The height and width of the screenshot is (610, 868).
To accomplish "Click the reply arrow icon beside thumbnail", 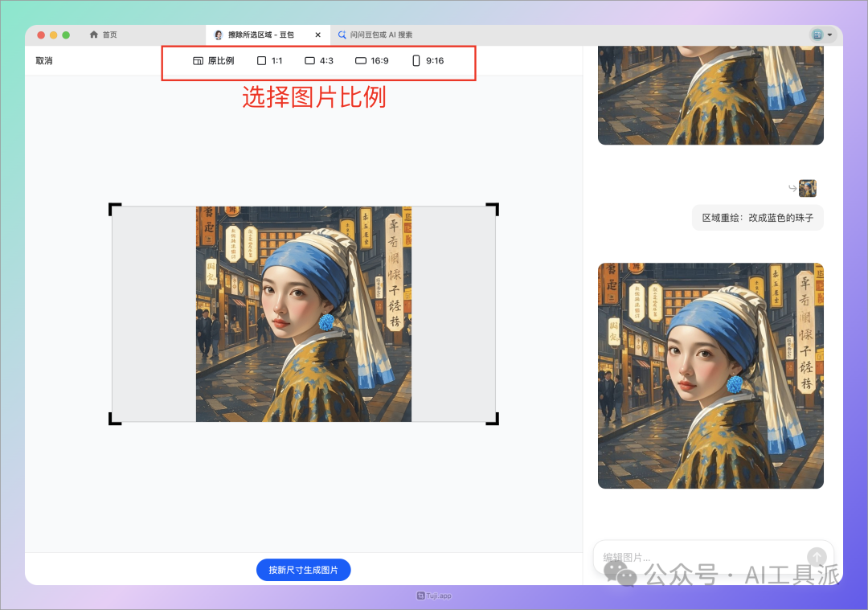I will click(x=792, y=189).
